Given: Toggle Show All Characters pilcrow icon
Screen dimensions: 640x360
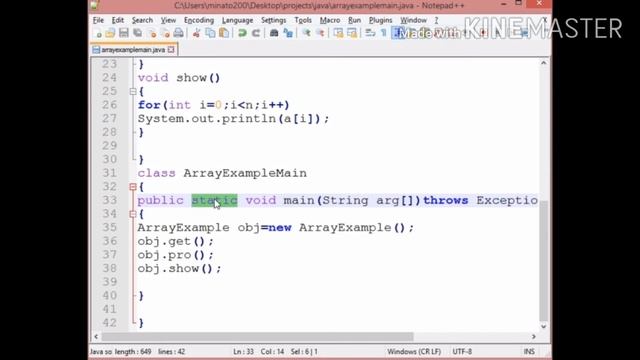Looking at the screenshot, I should (x=383, y=33).
